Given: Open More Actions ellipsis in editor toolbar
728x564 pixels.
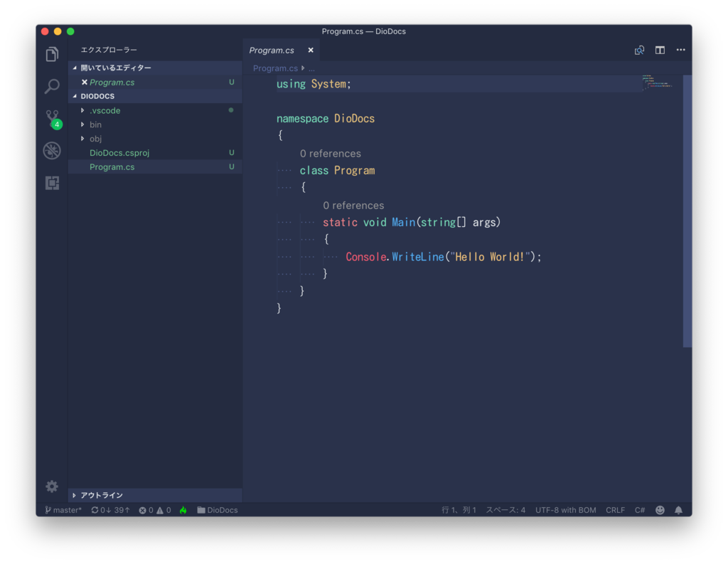Looking at the screenshot, I should point(680,50).
